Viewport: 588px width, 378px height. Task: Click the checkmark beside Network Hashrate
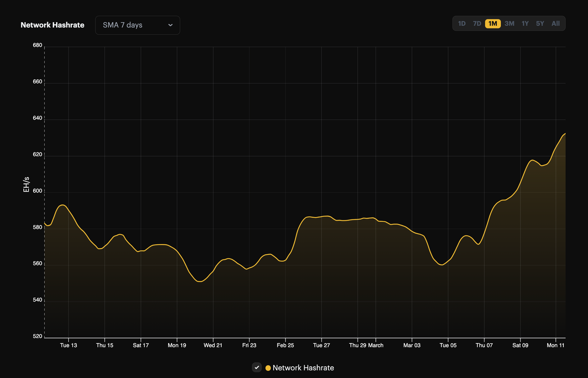coord(257,367)
